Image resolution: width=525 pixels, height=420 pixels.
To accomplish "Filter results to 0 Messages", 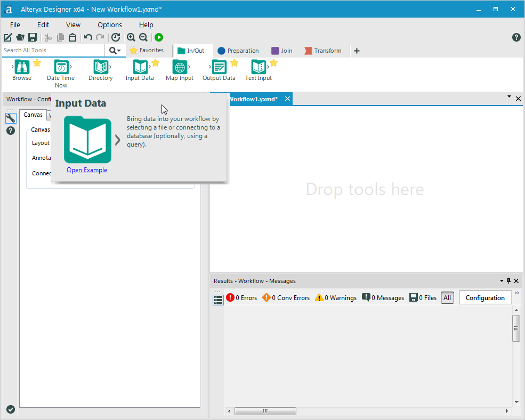I will (383, 298).
